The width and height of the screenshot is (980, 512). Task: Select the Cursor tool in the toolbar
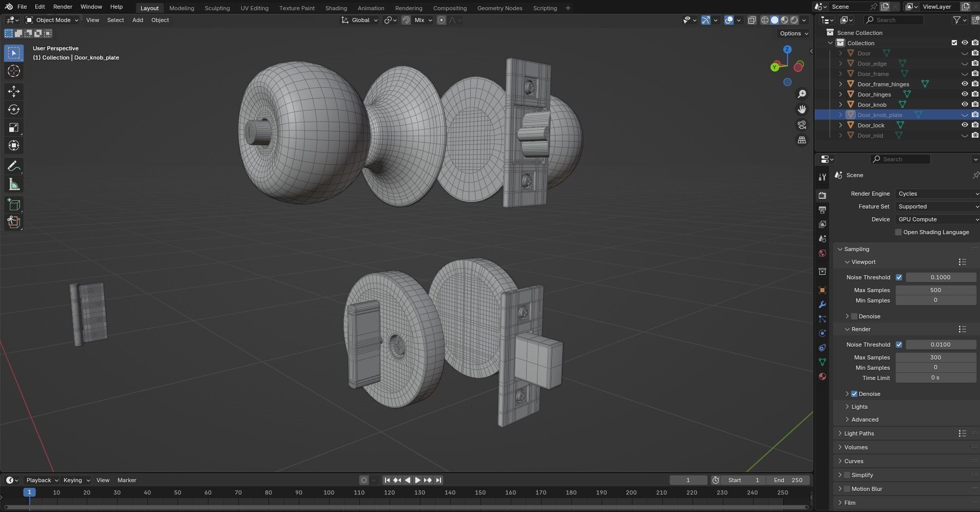(14, 71)
